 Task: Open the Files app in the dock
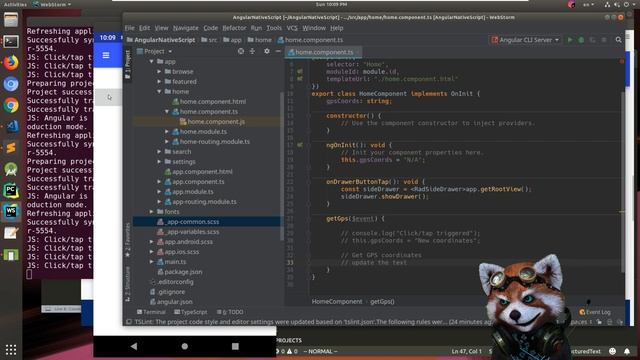pos(11,20)
